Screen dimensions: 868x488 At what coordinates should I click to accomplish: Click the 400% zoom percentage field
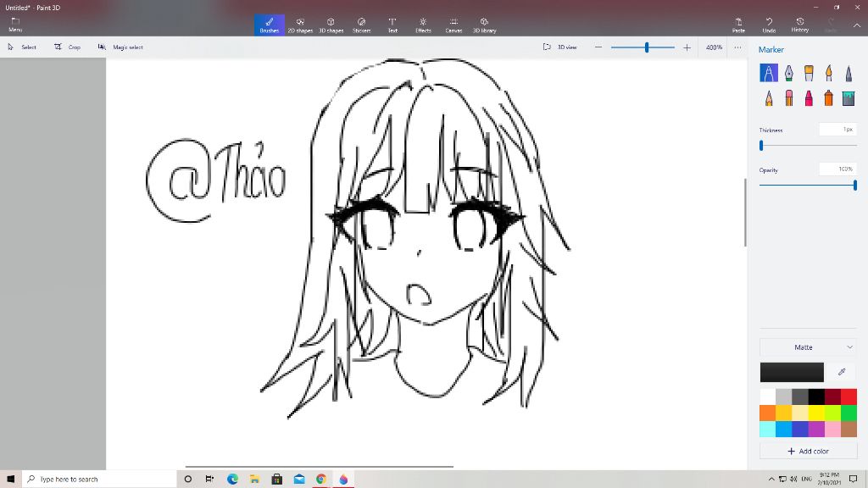tap(714, 47)
